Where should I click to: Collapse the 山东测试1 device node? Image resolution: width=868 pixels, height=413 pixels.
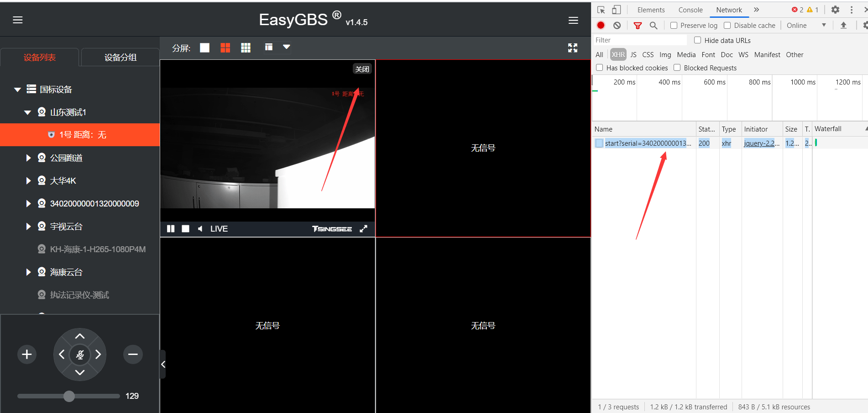(27, 112)
